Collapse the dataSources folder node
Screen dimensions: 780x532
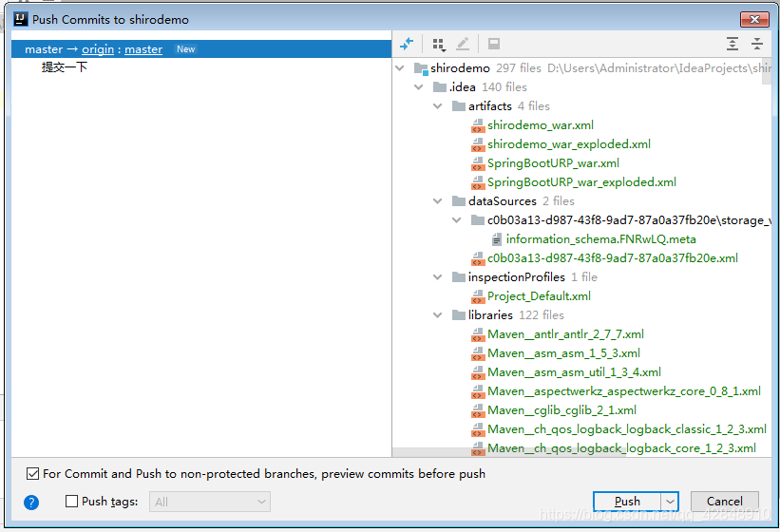(438, 200)
